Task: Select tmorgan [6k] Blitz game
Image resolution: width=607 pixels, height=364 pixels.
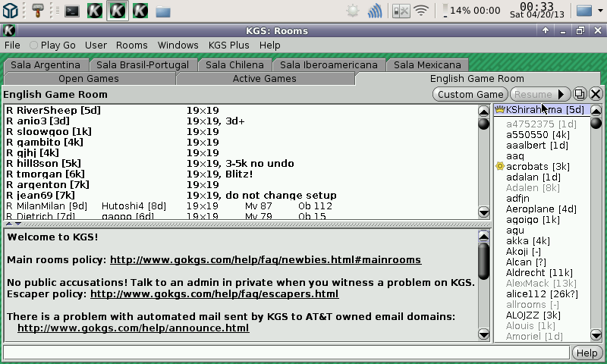Action: point(241,174)
